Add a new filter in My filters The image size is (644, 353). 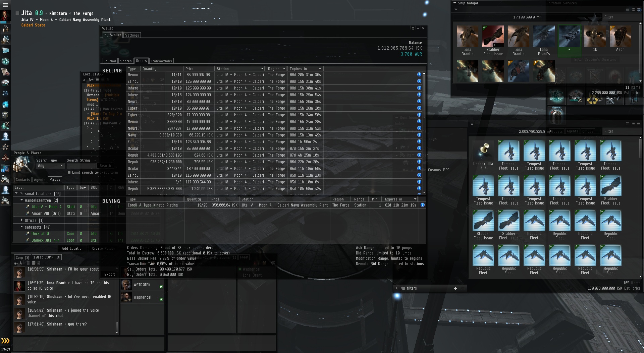point(455,288)
